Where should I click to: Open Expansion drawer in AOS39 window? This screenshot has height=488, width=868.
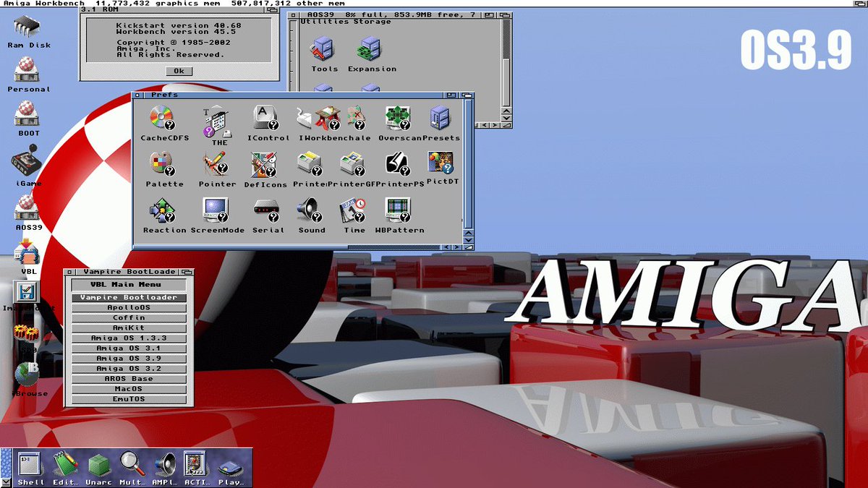pyautogui.click(x=370, y=49)
